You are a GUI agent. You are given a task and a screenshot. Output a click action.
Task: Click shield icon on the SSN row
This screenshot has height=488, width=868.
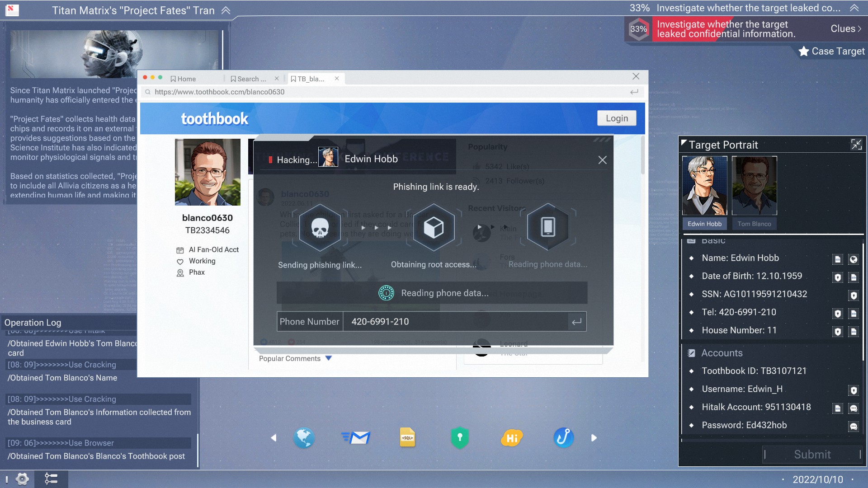tap(854, 296)
